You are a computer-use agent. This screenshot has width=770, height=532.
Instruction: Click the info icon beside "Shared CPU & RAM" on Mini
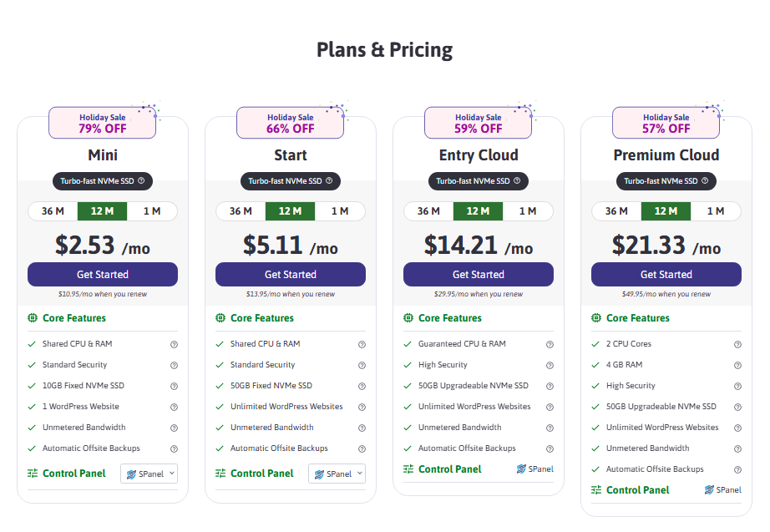175,343
